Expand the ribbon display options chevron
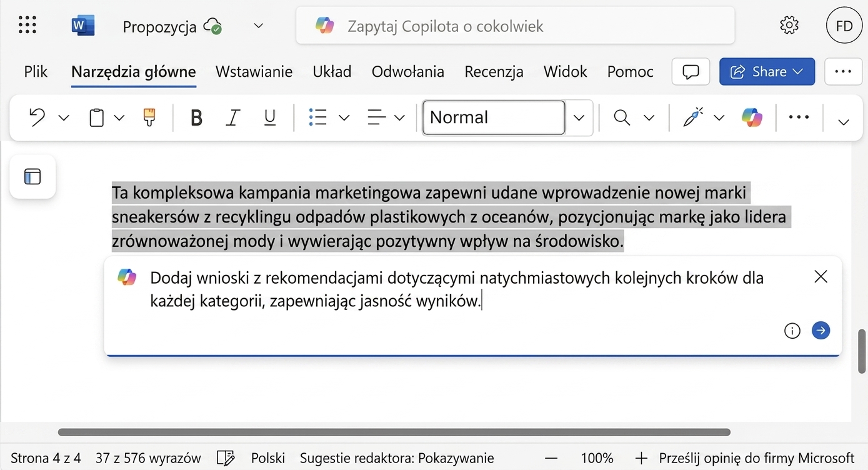Viewport: 868px width, 470px height. [844, 122]
